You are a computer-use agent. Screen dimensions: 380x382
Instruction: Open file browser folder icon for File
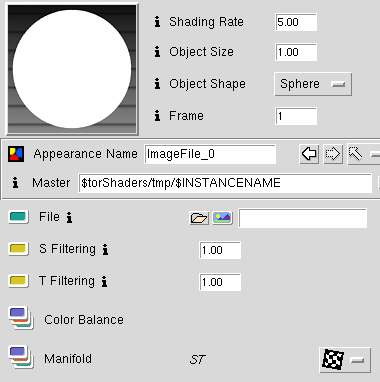point(199,218)
